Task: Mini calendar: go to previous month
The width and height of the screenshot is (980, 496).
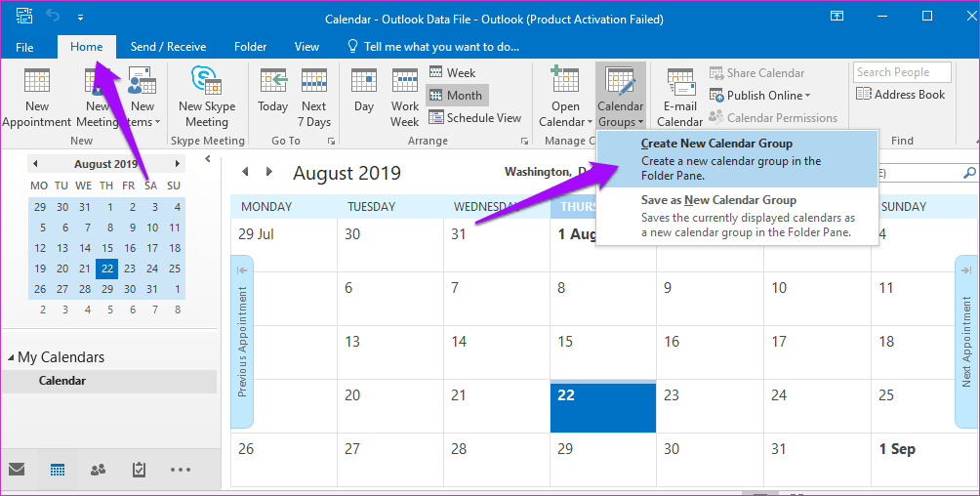Action: coord(35,164)
